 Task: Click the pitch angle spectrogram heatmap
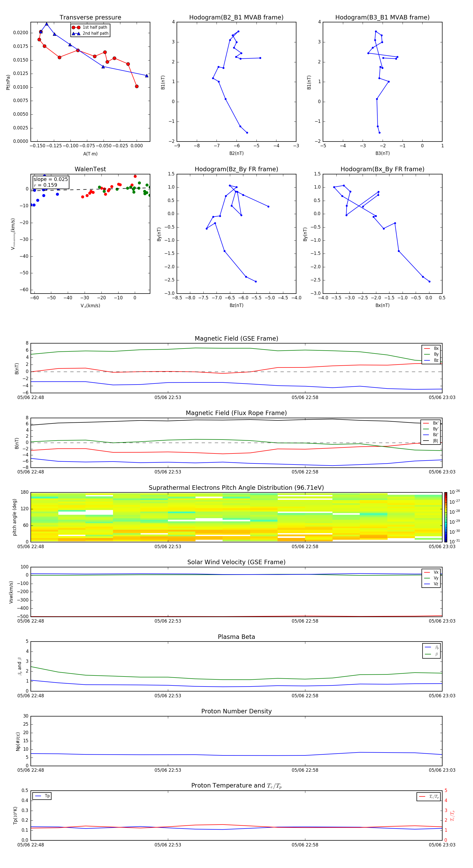coord(236,517)
